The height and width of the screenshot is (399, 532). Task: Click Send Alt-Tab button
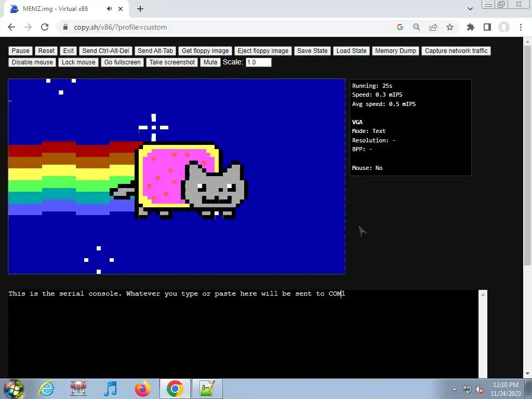coord(155,51)
